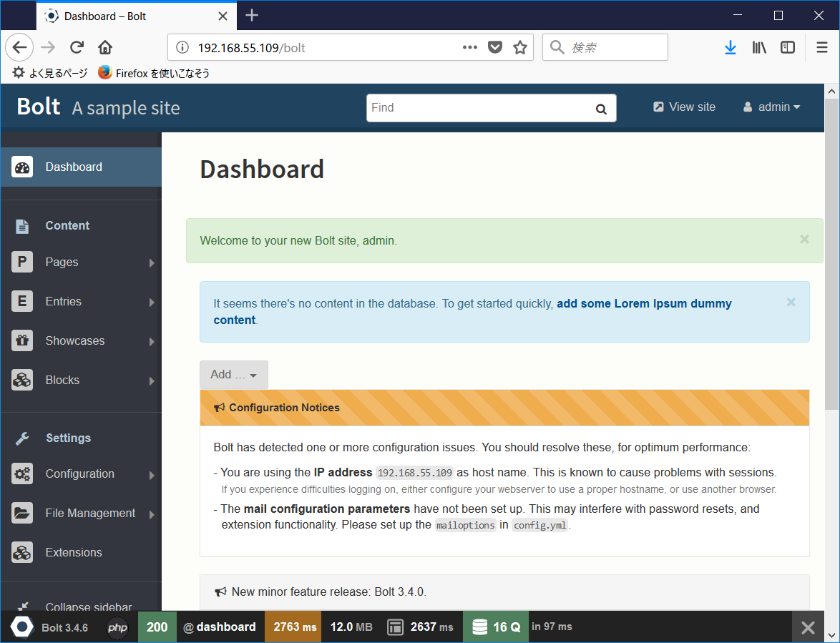Click the 2763 ms timing panel
This screenshot has height=643, width=840.
[x=295, y=627]
